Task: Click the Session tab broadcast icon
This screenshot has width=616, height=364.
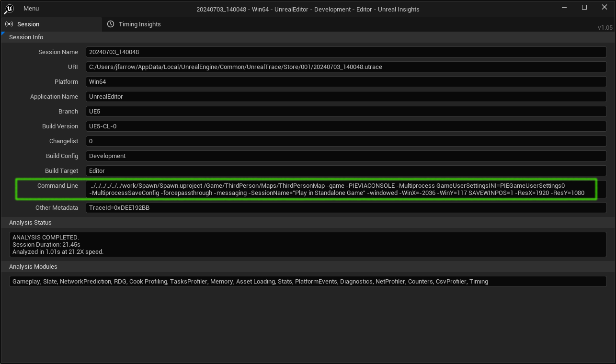Action: click(x=9, y=24)
